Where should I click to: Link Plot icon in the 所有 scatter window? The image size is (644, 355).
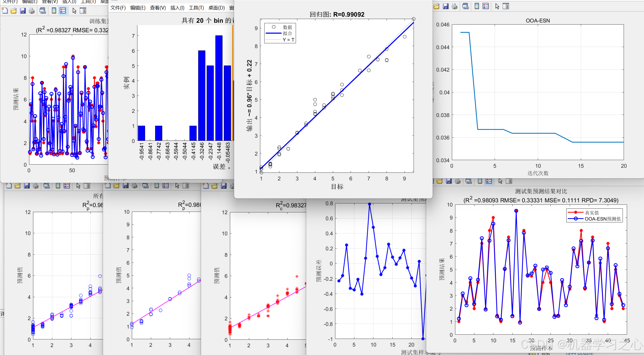click(47, 186)
